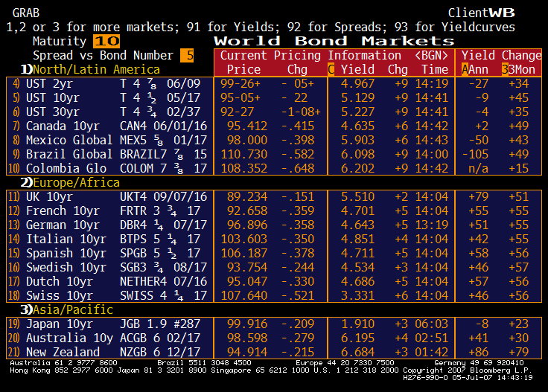548x392 pixels.
Task: Open the North/Latin America section 1)
Action: [90, 69]
